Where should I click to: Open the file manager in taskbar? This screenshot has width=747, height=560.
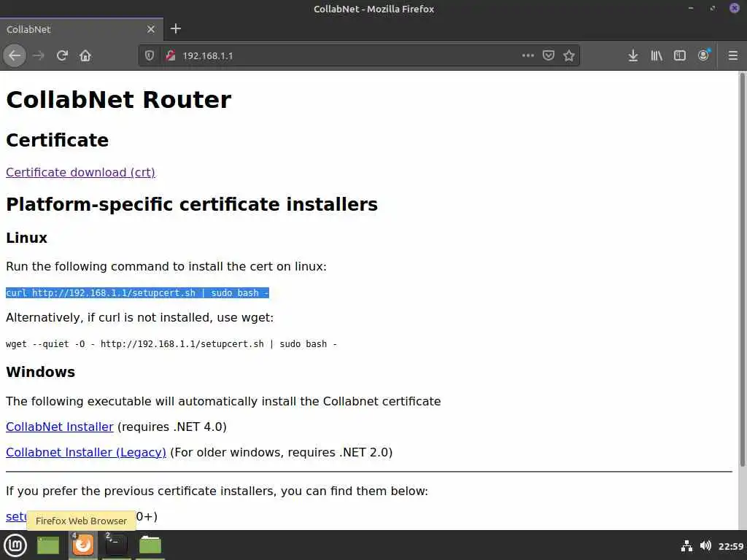(150, 545)
